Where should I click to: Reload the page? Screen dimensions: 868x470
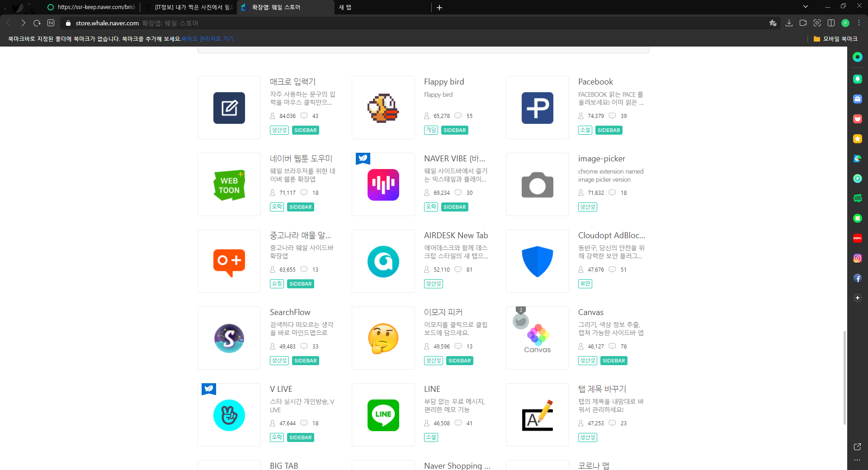click(37, 23)
